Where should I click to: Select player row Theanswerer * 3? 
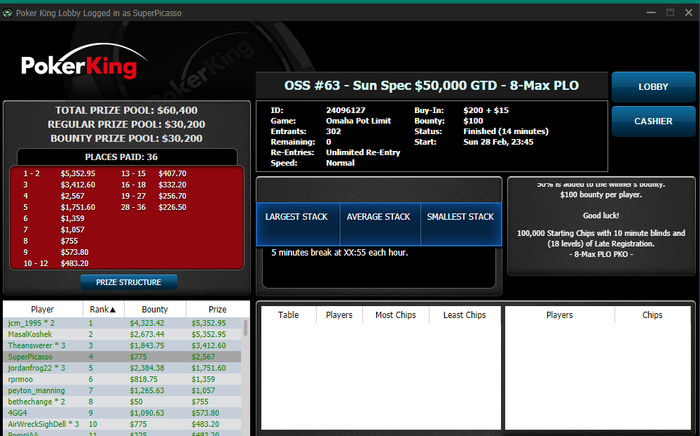click(122, 345)
